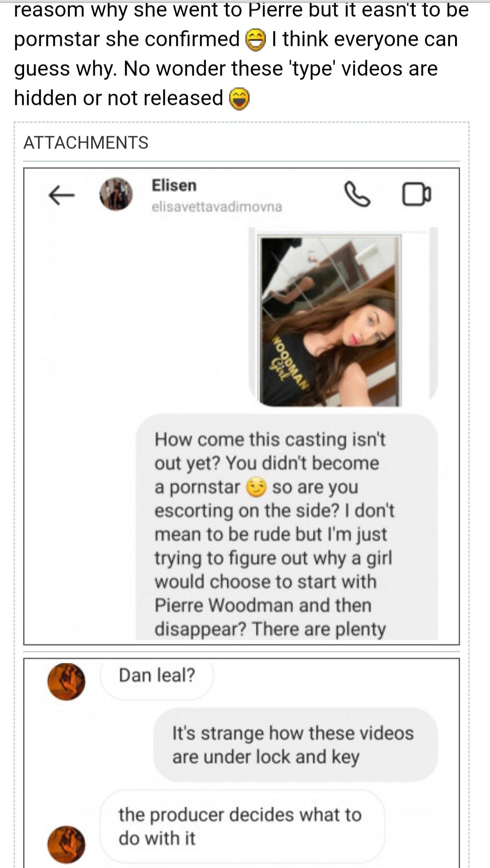Image resolution: width=490 pixels, height=868 pixels.
Task: Open the "Elisen" contact name
Action: (x=174, y=185)
